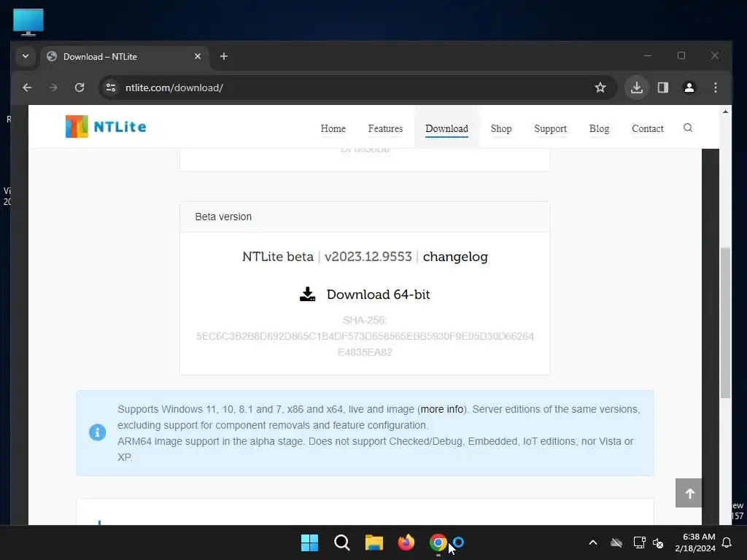Click the more info link
The width and height of the screenshot is (747, 560).
click(x=442, y=409)
